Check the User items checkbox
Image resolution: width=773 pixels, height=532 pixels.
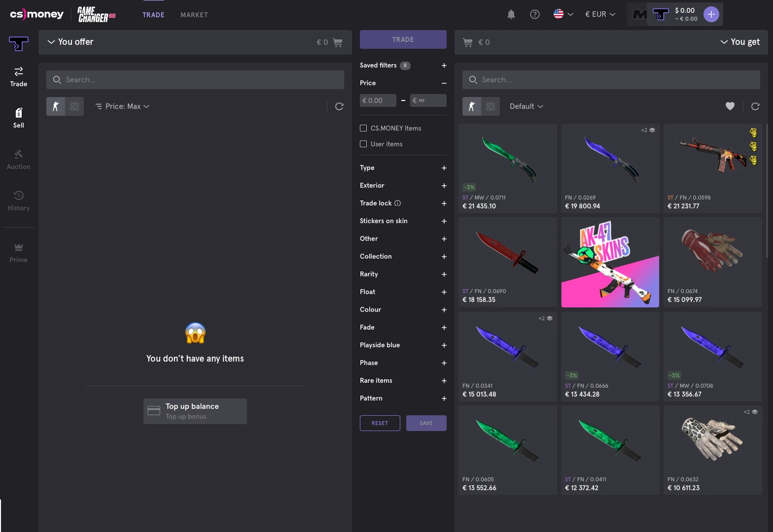(x=363, y=144)
